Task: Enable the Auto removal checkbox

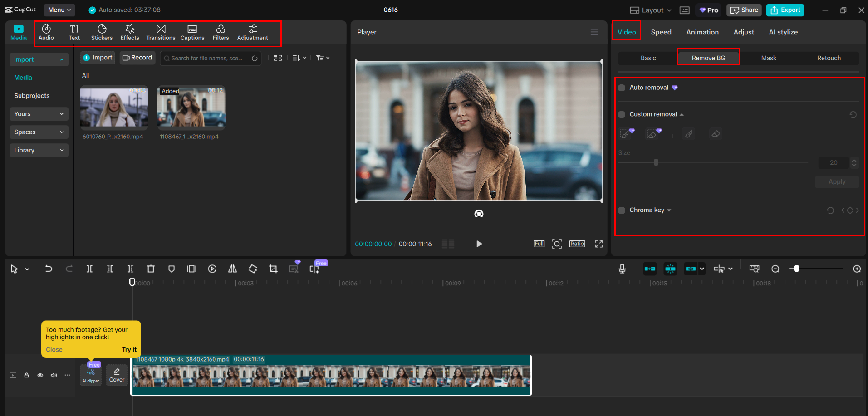Action: point(621,87)
